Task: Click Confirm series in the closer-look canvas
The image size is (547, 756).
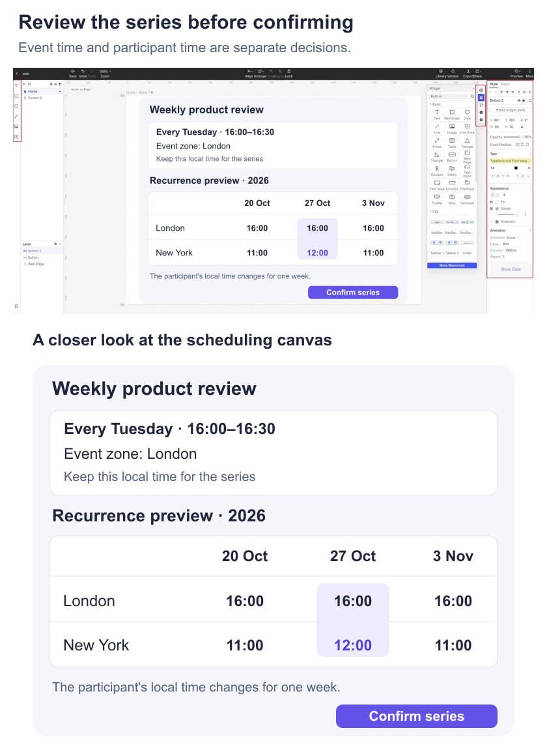Action: (x=416, y=716)
